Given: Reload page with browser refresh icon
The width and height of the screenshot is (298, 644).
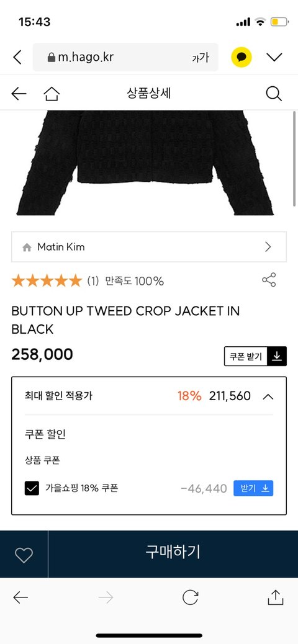Looking at the screenshot, I should coord(191,597).
